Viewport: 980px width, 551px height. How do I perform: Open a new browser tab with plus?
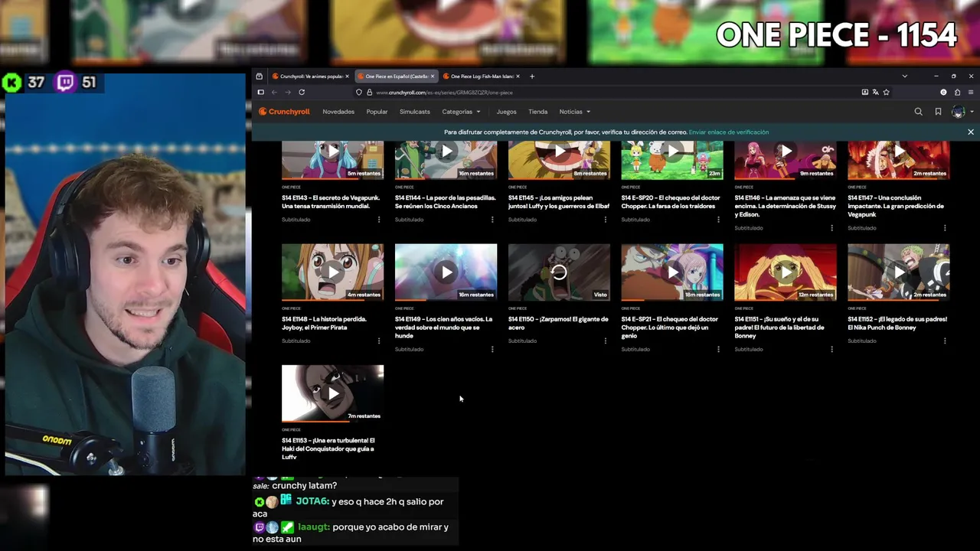[x=532, y=77]
